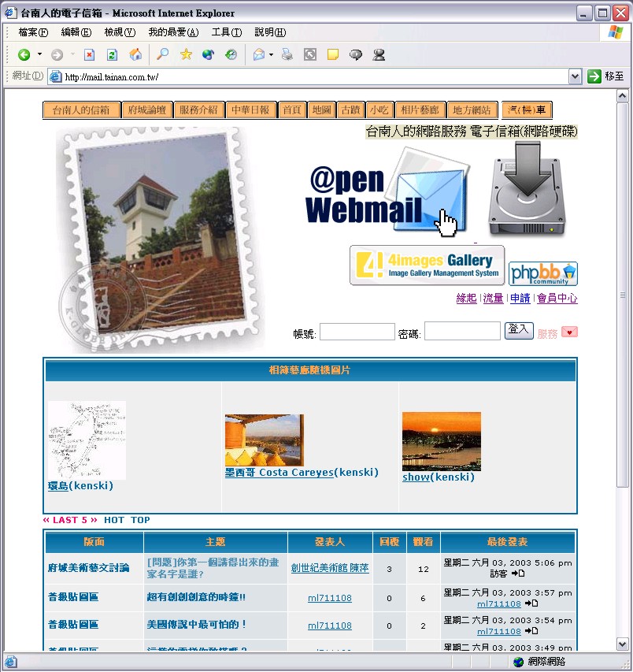Click the heart icon next to 服務
Viewport: 633px width, 672px height.
(569, 332)
